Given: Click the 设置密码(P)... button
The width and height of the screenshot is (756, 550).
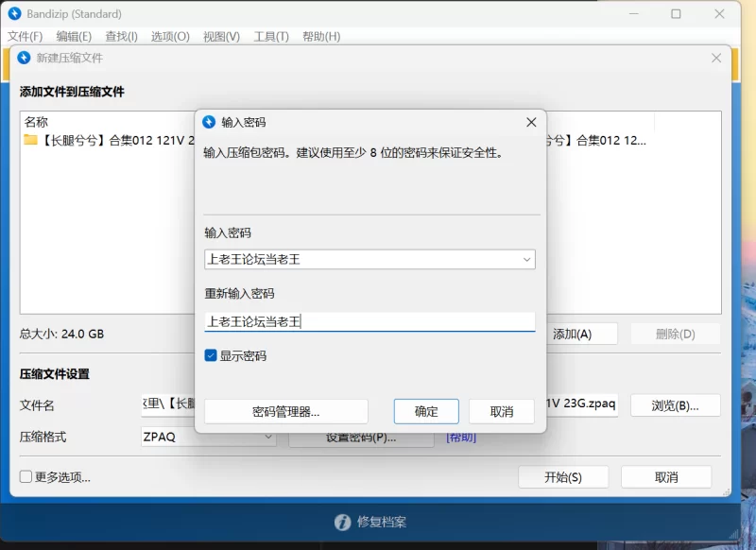Looking at the screenshot, I should pyautogui.click(x=361, y=438).
